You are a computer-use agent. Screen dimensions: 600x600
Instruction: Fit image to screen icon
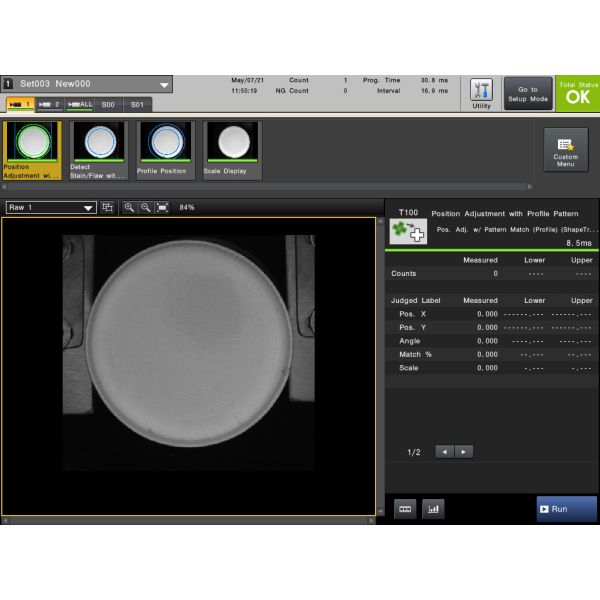[x=162, y=207]
